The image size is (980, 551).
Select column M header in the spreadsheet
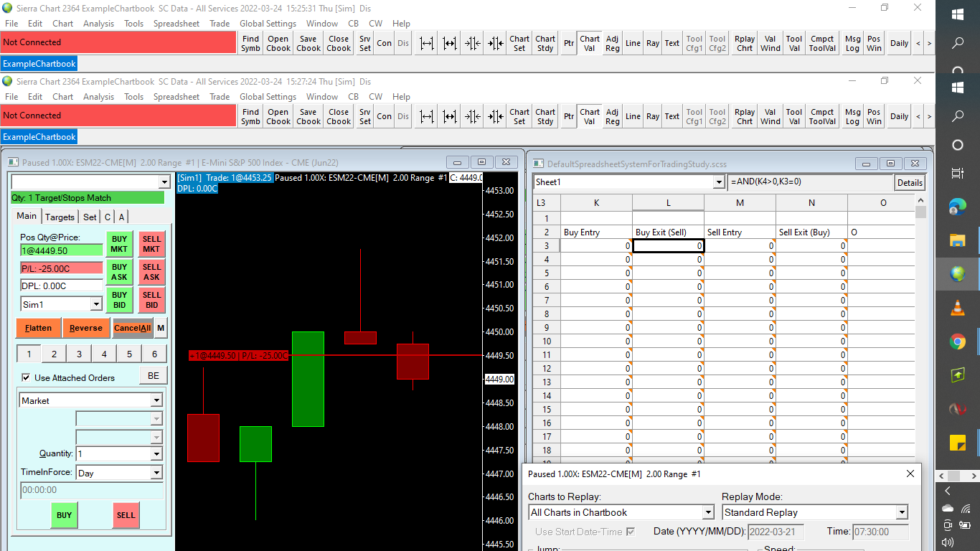tap(740, 203)
